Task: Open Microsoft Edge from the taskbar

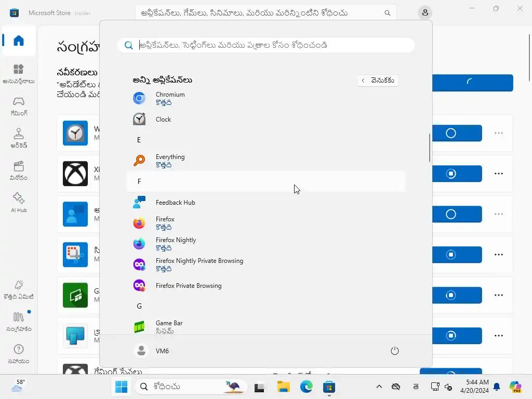Action: 307,387
